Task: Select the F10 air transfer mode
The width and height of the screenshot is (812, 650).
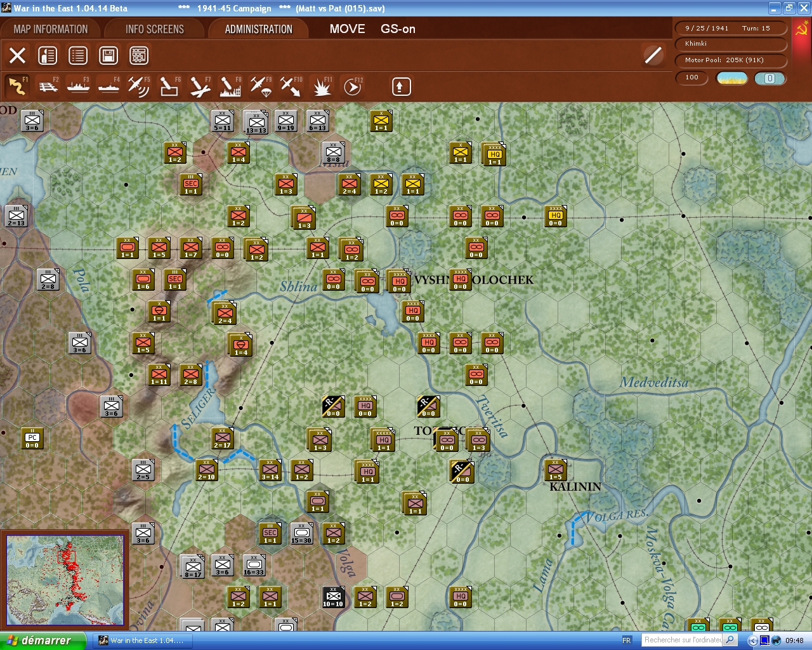Action: coord(291,86)
